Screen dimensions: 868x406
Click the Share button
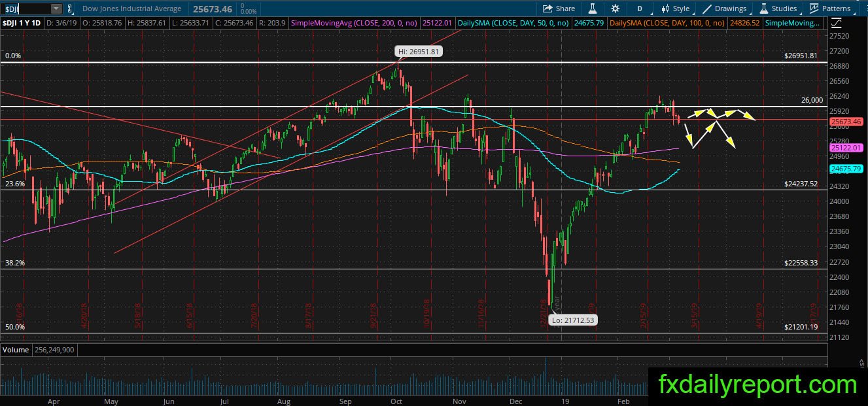point(559,8)
